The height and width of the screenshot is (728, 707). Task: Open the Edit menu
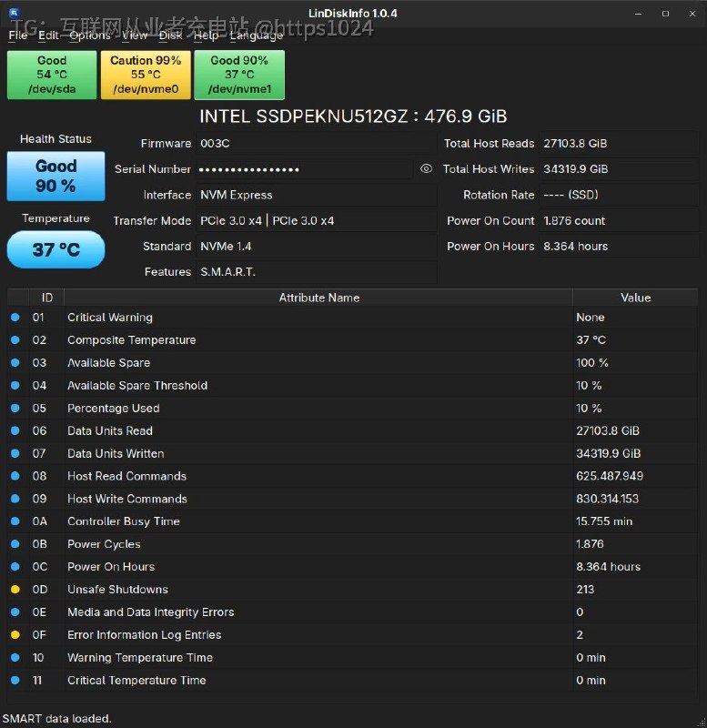pyautogui.click(x=48, y=35)
